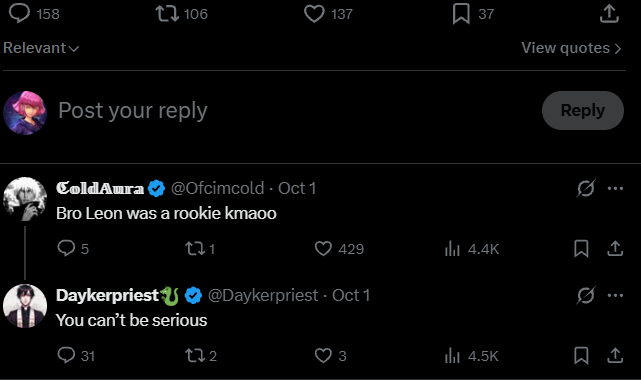Image resolution: width=641 pixels, height=380 pixels.
Task: Repost the main post with 106 reposts
Action: [167, 13]
